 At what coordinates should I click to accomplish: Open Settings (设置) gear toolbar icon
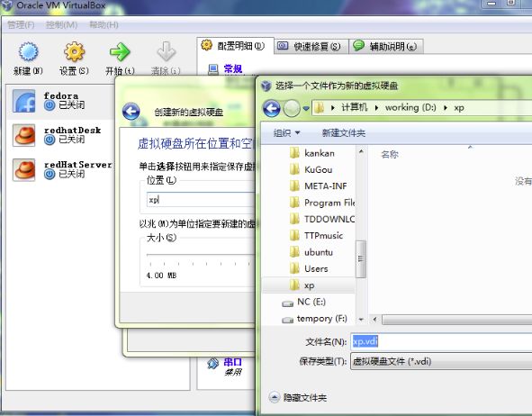point(74,52)
